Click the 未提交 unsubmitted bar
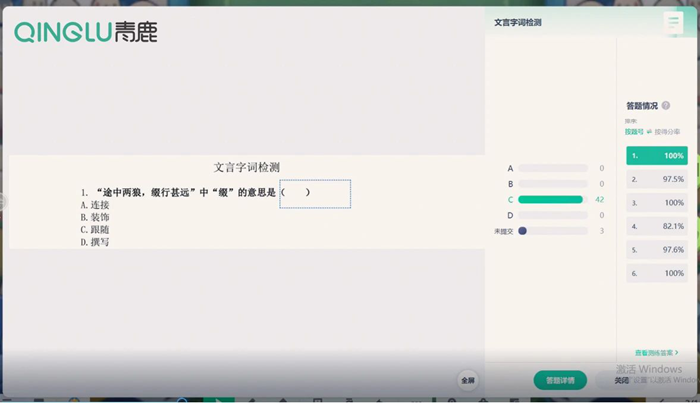Image resolution: width=700 pixels, height=403 pixels. (552, 231)
